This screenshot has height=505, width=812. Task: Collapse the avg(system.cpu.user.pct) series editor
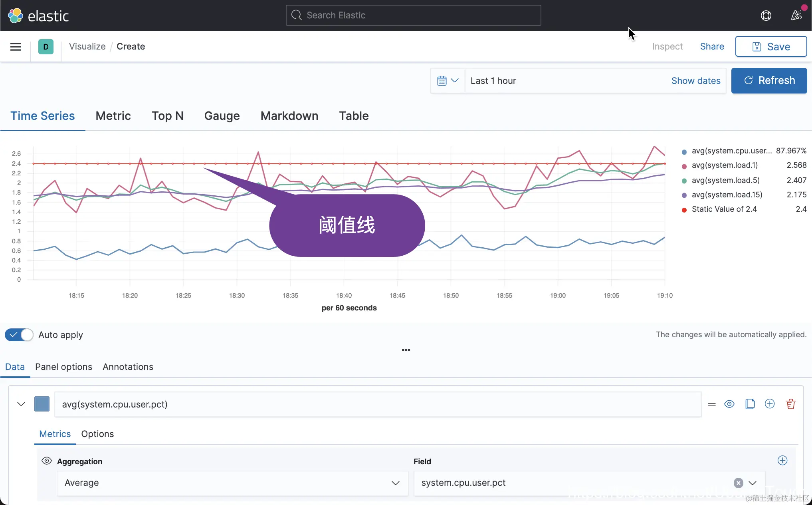(x=21, y=404)
